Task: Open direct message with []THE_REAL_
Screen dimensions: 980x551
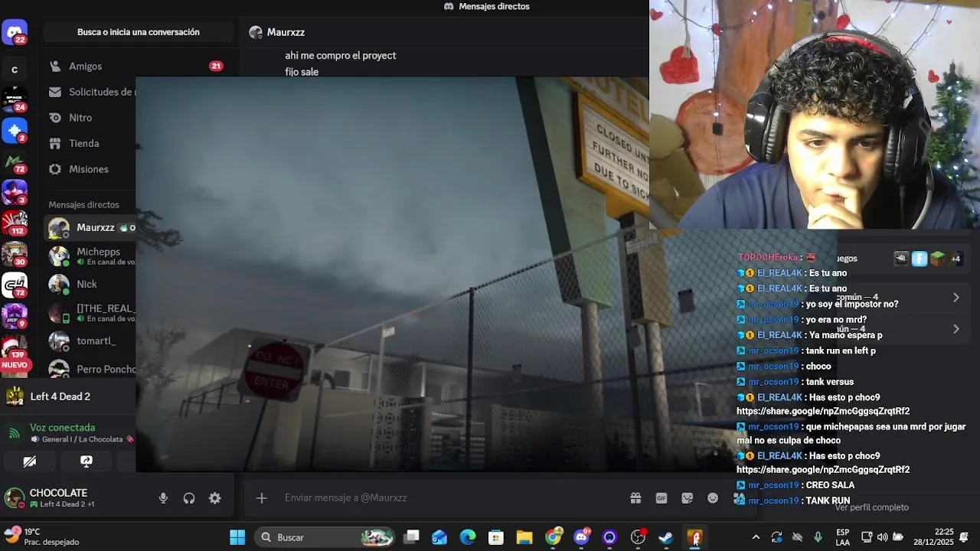Action: pos(90,313)
